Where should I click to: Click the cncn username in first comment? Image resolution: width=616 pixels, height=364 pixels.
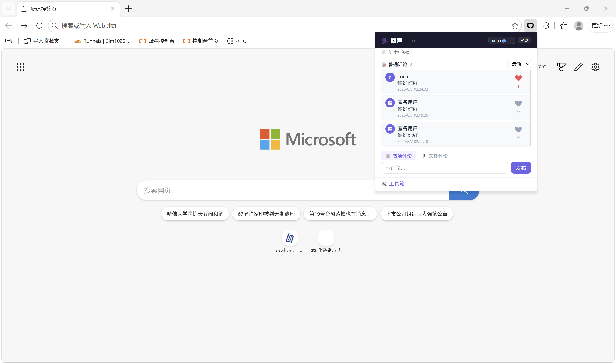pyautogui.click(x=403, y=76)
